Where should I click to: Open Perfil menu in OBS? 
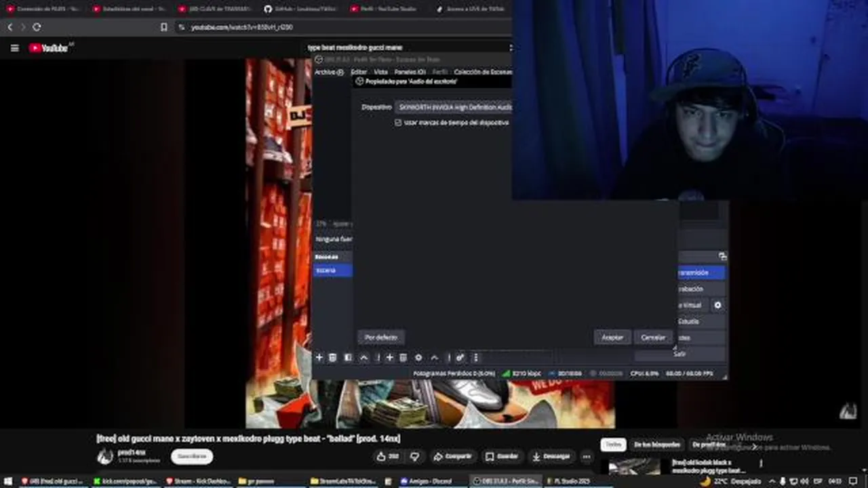tap(440, 72)
